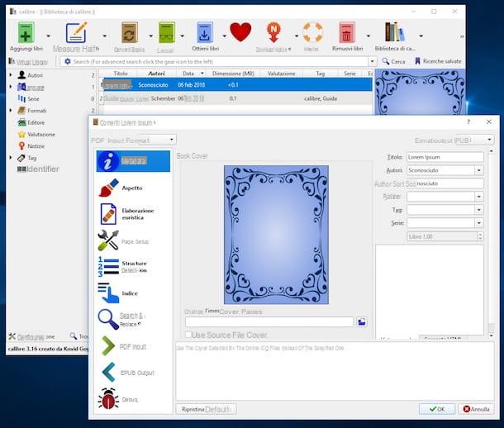Expand the Tag tree item in sidebar
The image size is (504, 428).
tap(11, 158)
